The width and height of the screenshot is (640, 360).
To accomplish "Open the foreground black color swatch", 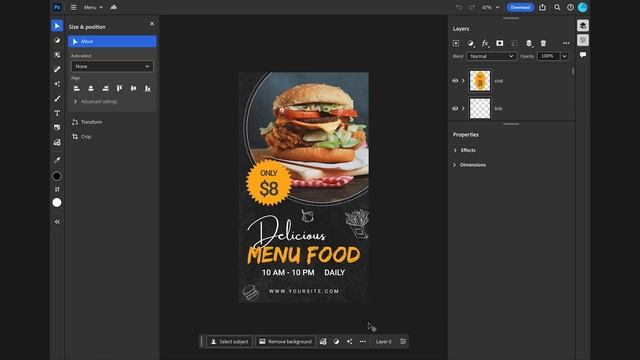I will (x=57, y=176).
